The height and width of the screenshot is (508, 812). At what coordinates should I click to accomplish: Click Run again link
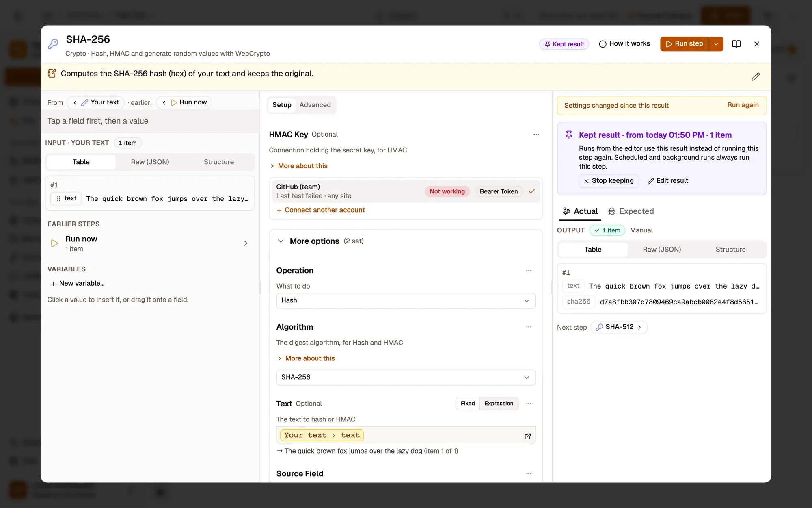(x=743, y=105)
